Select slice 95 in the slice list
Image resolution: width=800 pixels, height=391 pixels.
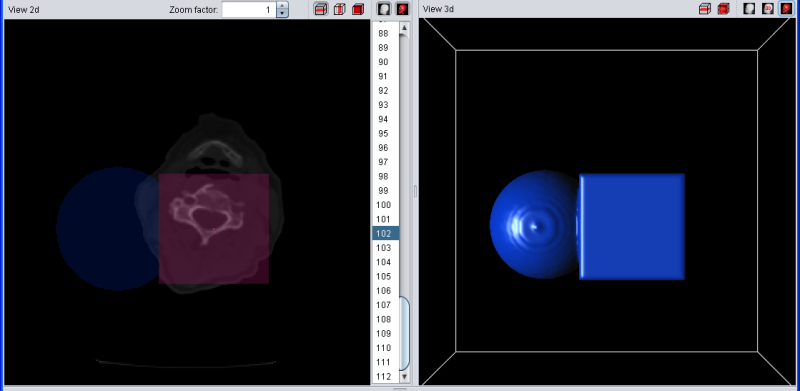tap(386, 133)
